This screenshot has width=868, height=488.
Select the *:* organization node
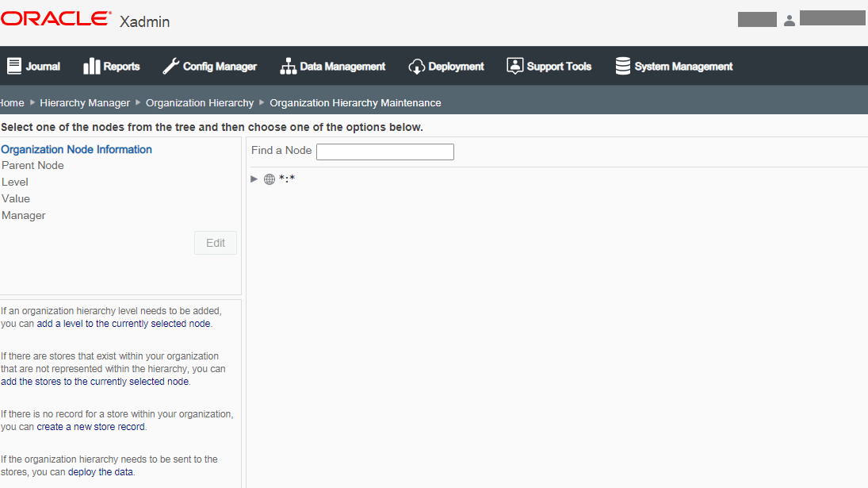click(286, 179)
